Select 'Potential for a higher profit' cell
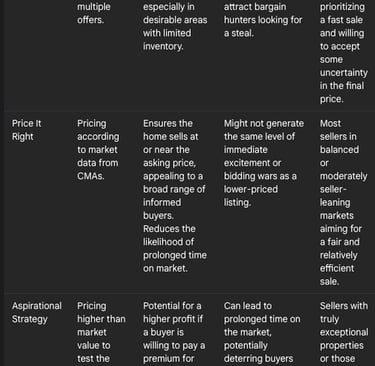 (x=174, y=332)
